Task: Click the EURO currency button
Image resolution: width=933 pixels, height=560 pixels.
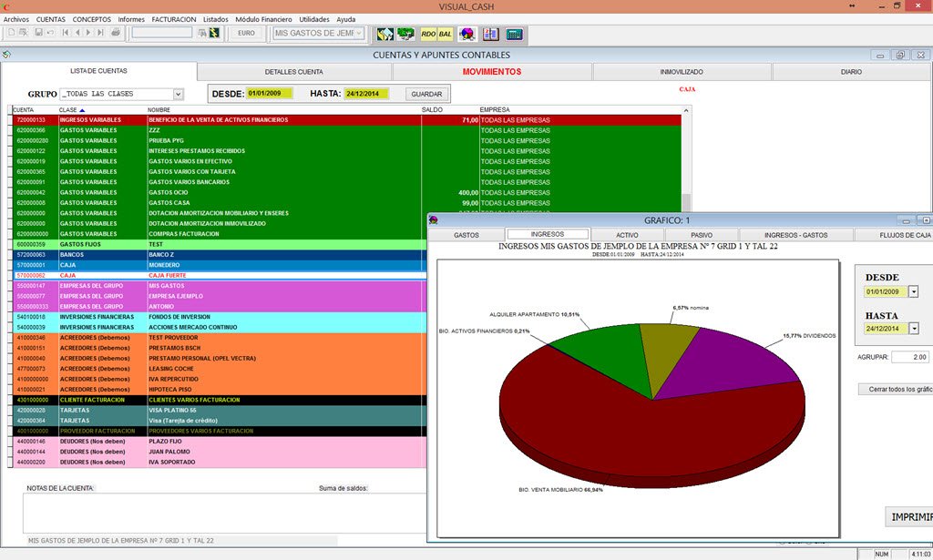Action: click(x=246, y=34)
